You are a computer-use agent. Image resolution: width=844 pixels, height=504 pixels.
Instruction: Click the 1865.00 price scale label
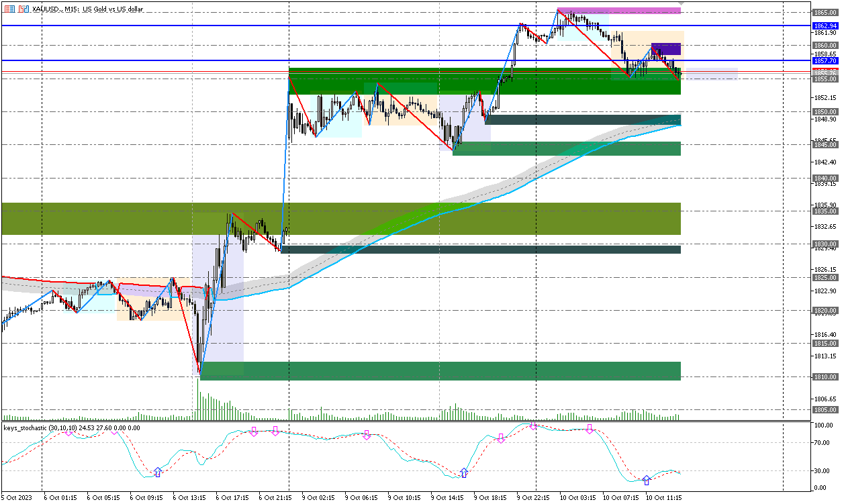point(825,12)
